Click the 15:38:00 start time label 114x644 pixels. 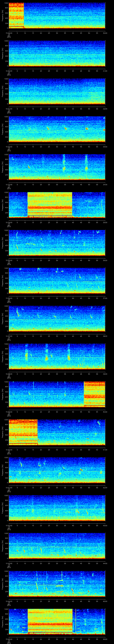pos(9,374)
